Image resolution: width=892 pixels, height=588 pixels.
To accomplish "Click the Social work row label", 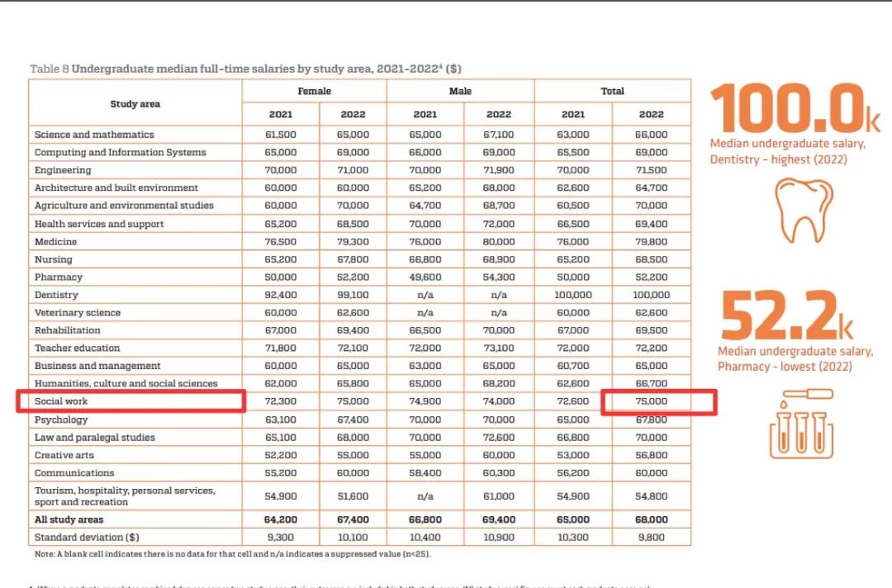I will (61, 401).
